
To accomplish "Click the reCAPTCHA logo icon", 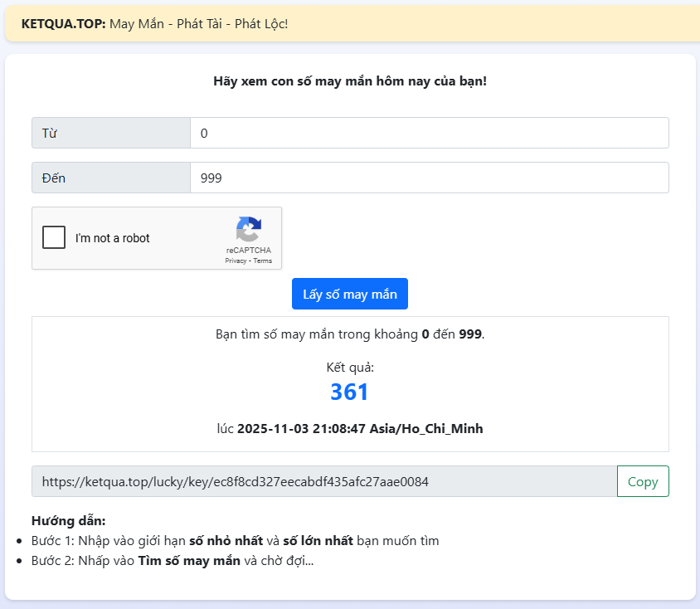I will (248, 229).
